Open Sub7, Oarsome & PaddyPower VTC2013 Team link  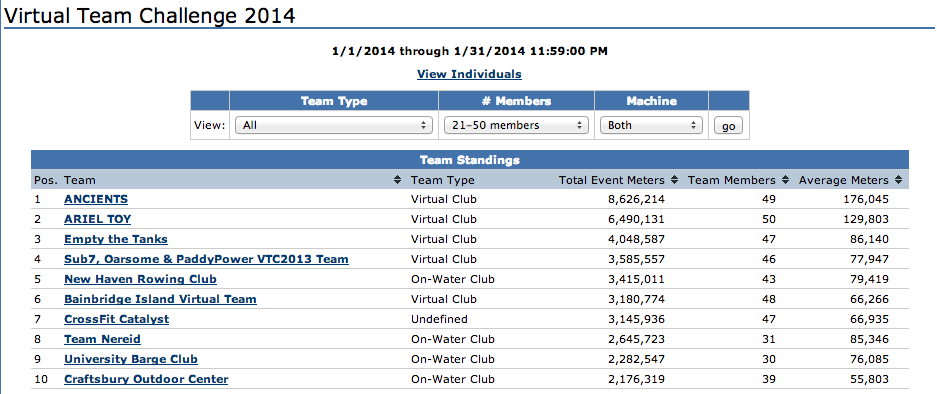coord(206,259)
